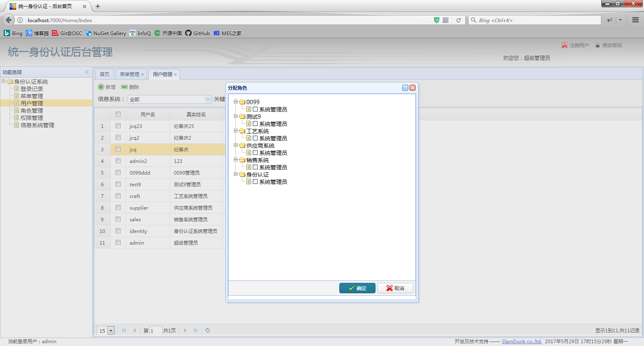Open the Git@OSC bookmark
The height and width of the screenshot is (346, 644).
tap(67, 33)
